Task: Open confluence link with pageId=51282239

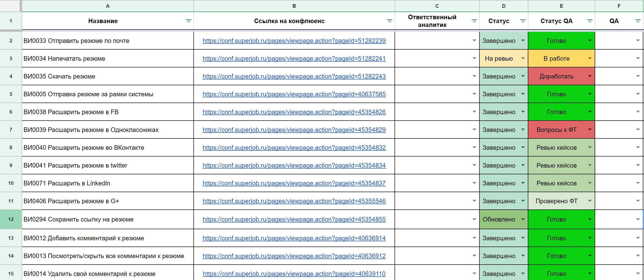Action: coord(294,41)
